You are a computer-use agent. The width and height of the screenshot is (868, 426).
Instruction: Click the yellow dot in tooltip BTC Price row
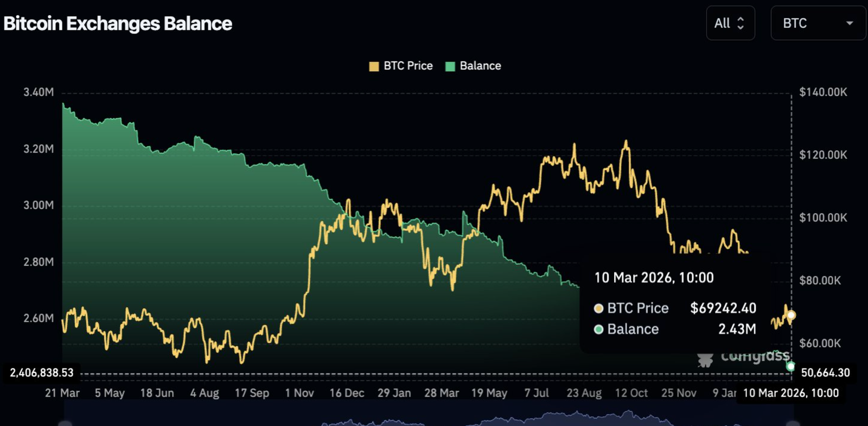[x=598, y=309]
